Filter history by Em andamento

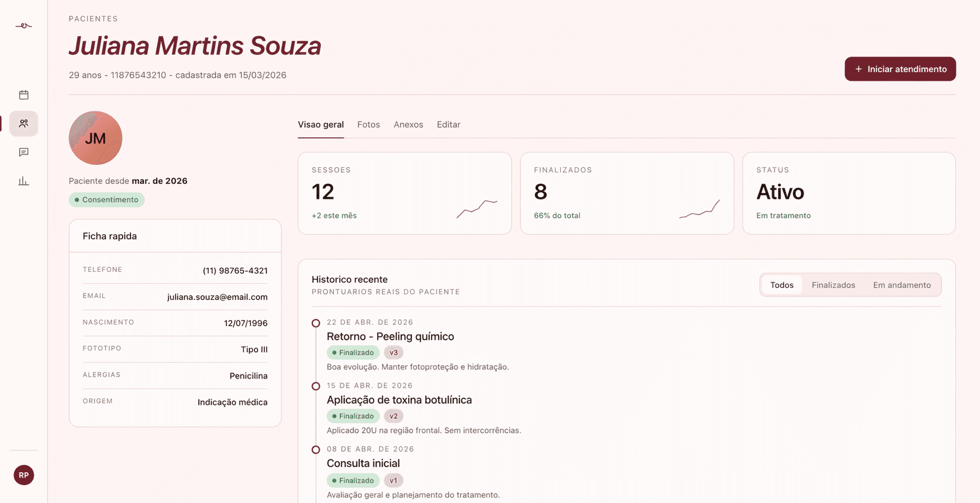click(x=902, y=285)
